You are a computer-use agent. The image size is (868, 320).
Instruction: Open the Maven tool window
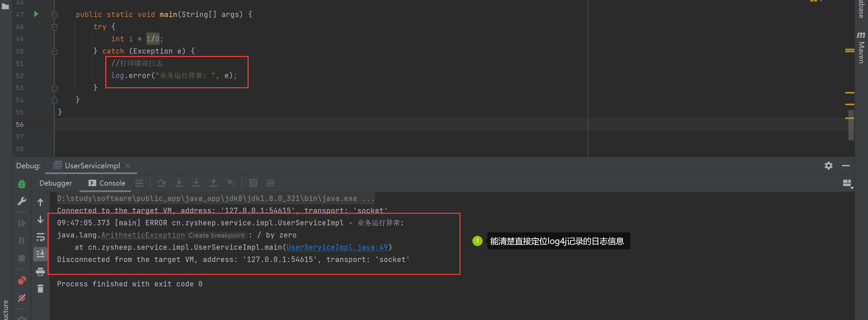(861, 48)
